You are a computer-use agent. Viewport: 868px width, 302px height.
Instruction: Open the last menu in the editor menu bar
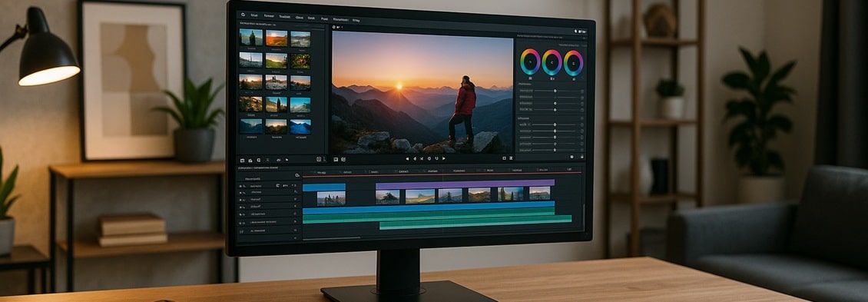[x=356, y=21]
